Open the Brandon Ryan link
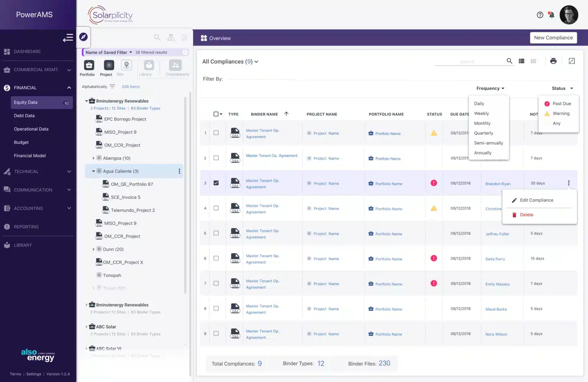Screen dimensions: 588x382 pos(497,184)
